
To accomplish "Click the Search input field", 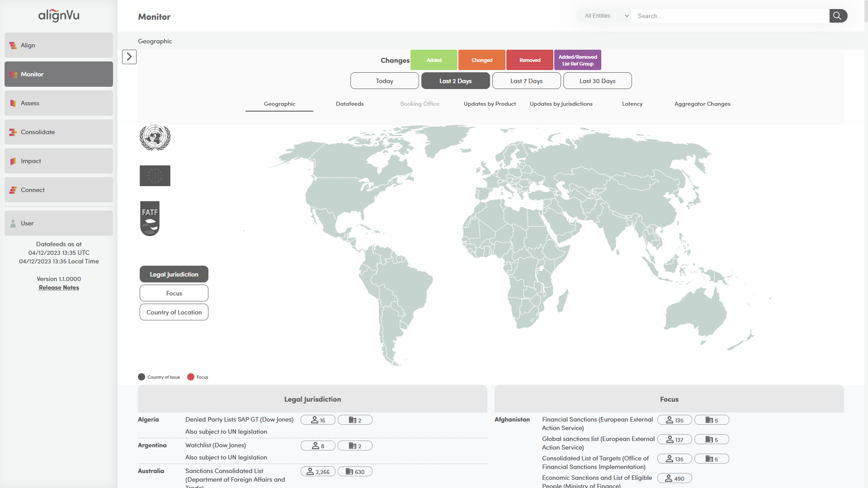I will (x=730, y=16).
